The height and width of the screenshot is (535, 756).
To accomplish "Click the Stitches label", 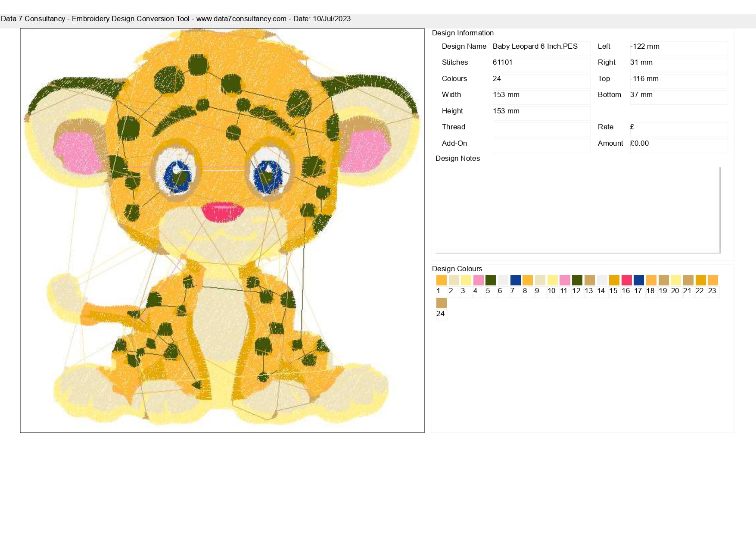I will point(455,62).
